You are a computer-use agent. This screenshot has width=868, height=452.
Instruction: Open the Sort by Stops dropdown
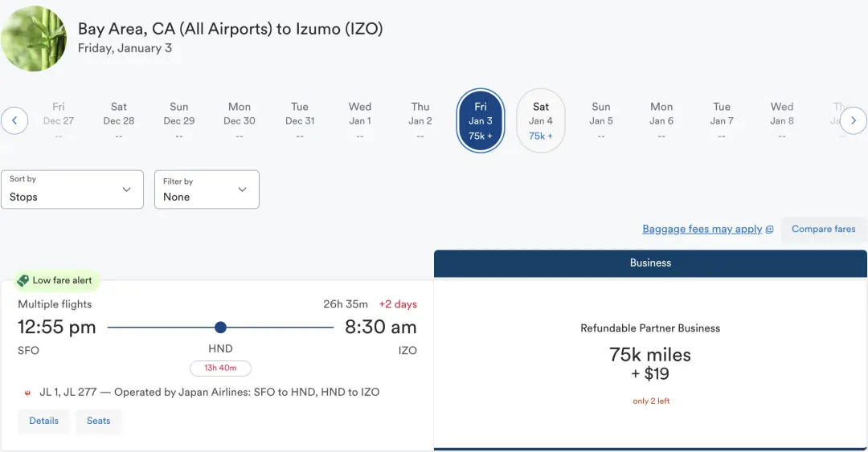coord(72,189)
